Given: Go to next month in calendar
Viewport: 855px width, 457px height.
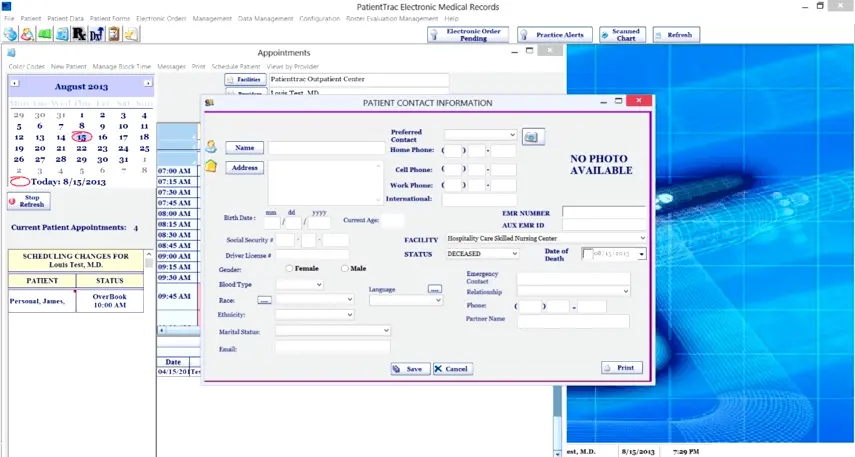Looking at the screenshot, I should point(148,83).
